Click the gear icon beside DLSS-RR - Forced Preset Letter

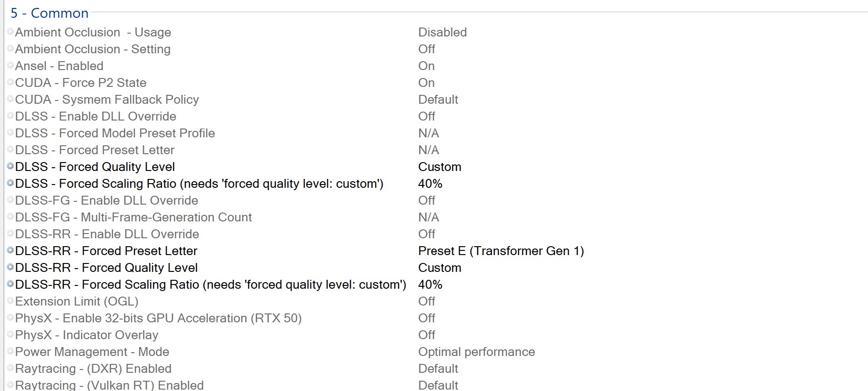pos(10,250)
